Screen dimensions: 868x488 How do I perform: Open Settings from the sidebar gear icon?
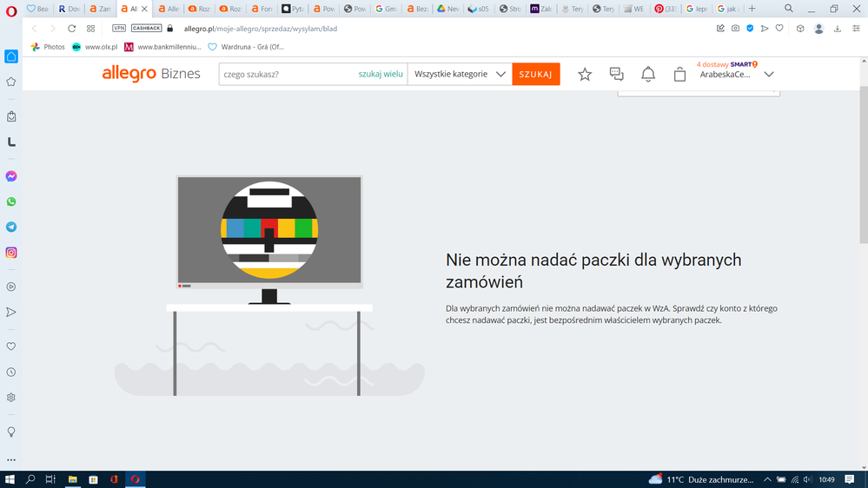click(11, 398)
